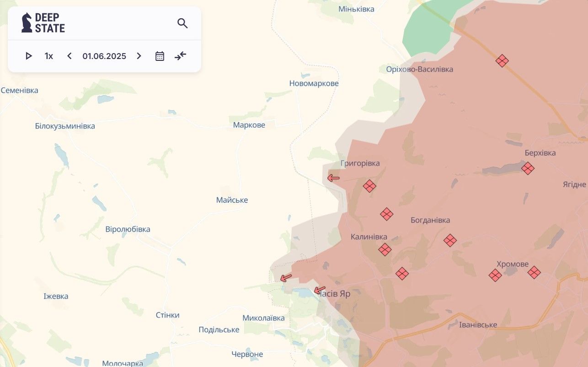This screenshot has height=367, width=588.
Task: Open the search magnifier icon
Action: pos(182,23)
